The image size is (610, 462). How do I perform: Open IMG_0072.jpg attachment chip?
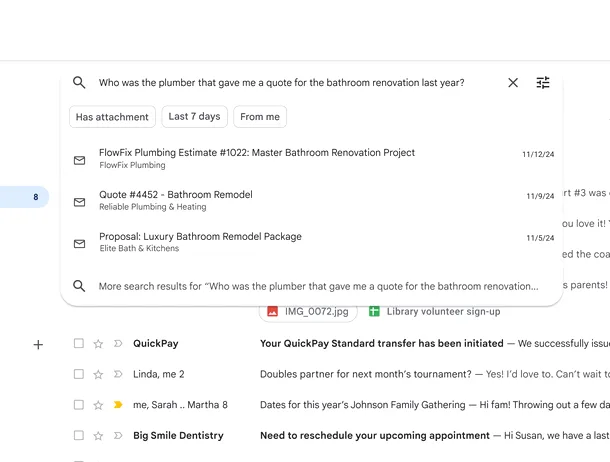click(308, 312)
